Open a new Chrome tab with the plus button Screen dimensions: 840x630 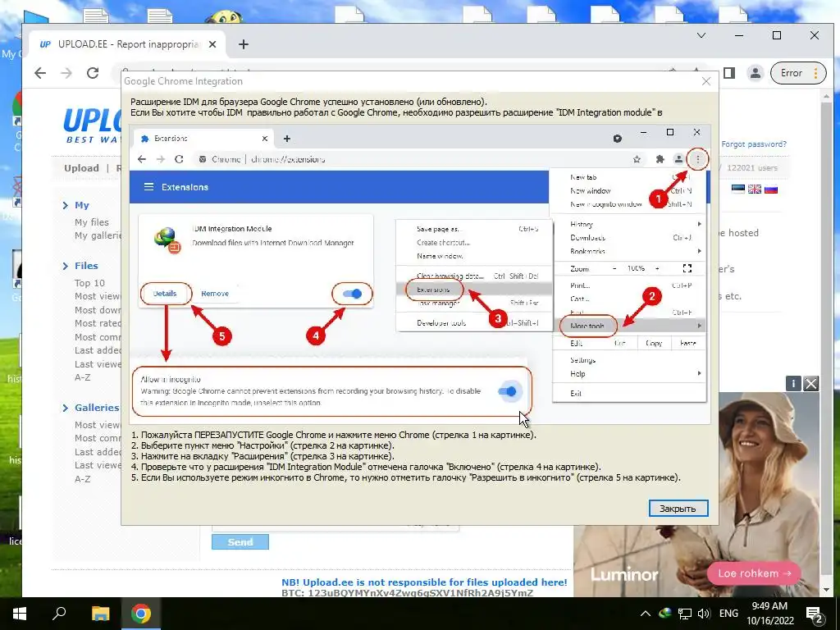243,44
